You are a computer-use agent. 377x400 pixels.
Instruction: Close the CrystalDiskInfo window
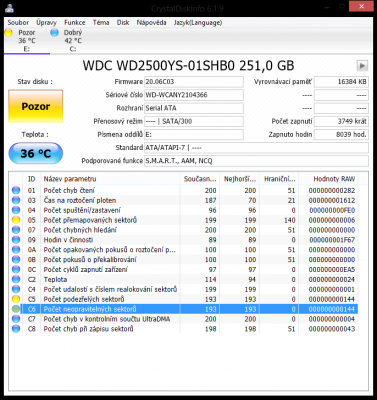pos(361,6)
